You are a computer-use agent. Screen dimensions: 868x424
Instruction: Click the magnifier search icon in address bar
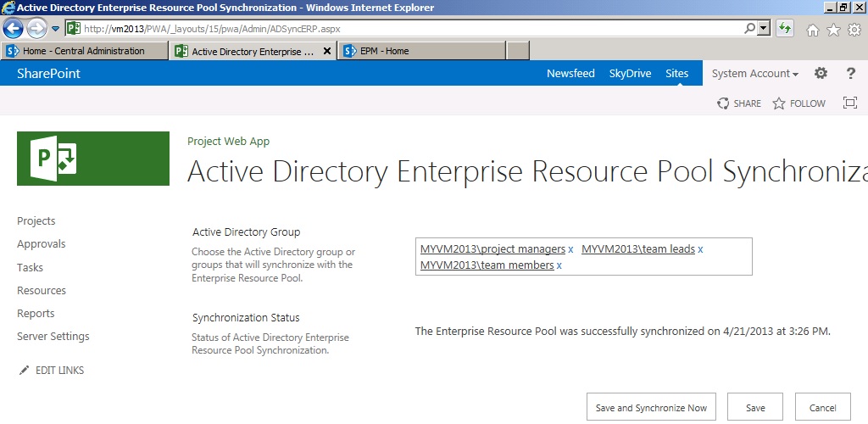click(x=749, y=28)
